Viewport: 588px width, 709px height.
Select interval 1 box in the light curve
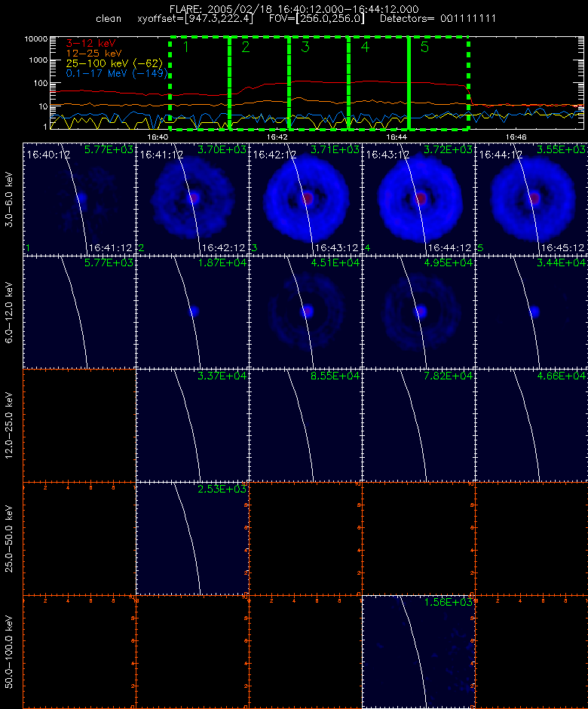[x=200, y=84]
